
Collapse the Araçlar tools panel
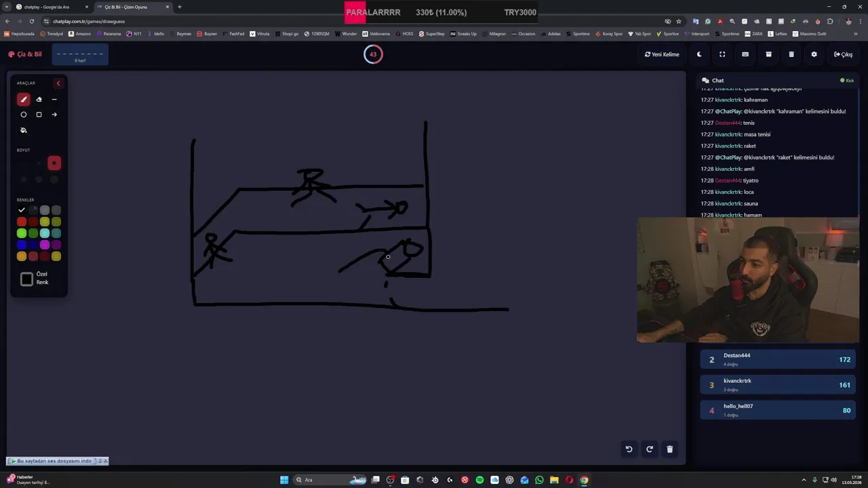[58, 83]
